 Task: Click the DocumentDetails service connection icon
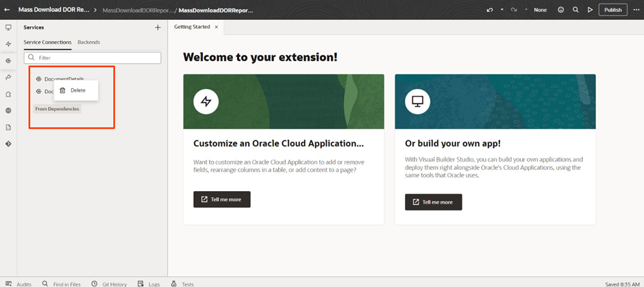pyautogui.click(x=38, y=79)
